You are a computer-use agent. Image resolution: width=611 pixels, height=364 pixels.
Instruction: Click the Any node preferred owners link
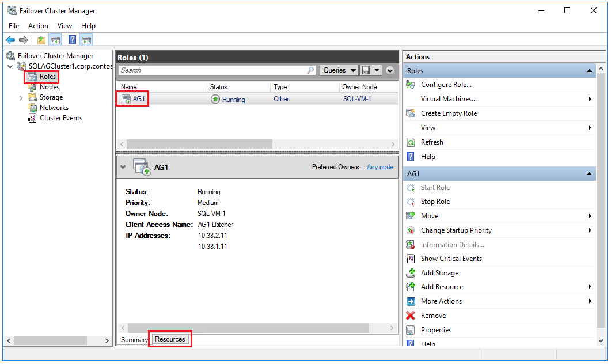tap(379, 167)
